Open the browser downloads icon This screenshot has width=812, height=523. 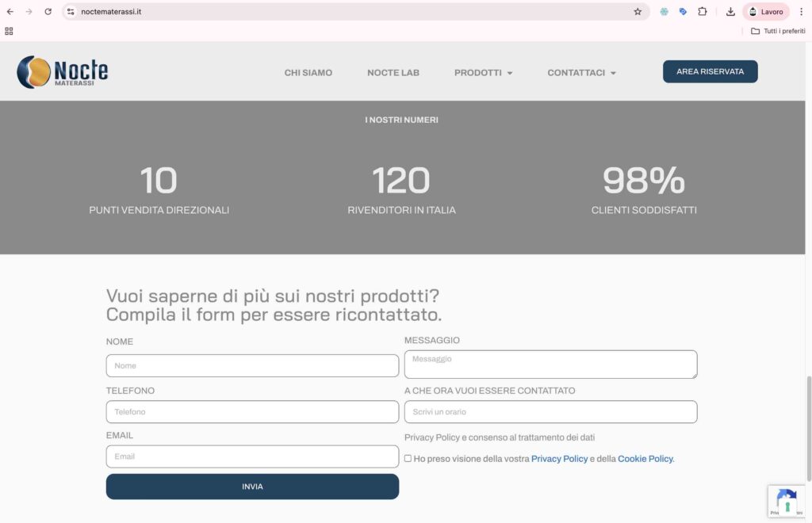tap(730, 12)
